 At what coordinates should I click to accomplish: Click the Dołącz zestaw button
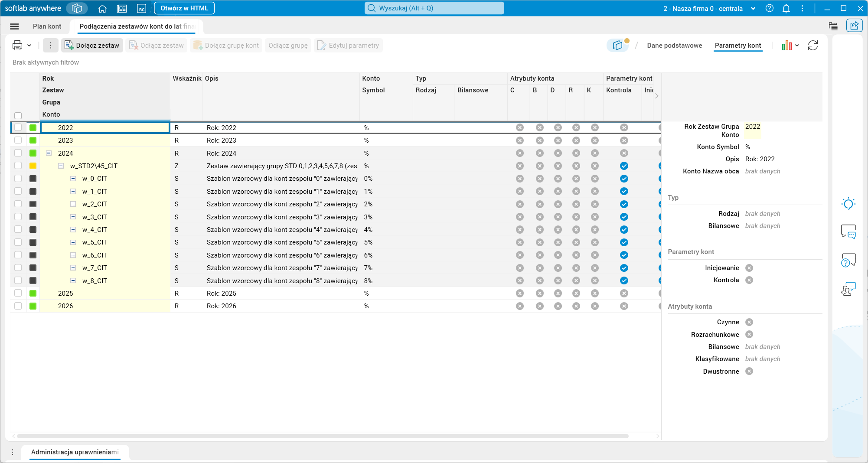point(92,46)
